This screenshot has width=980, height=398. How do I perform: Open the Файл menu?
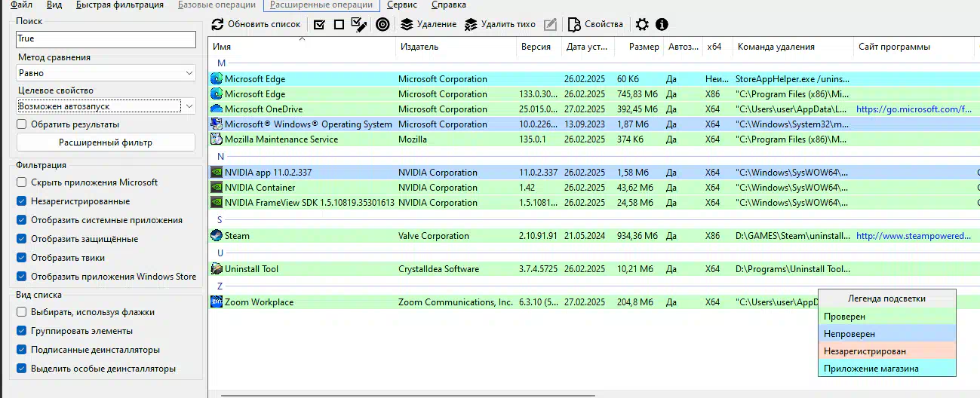pos(22,5)
